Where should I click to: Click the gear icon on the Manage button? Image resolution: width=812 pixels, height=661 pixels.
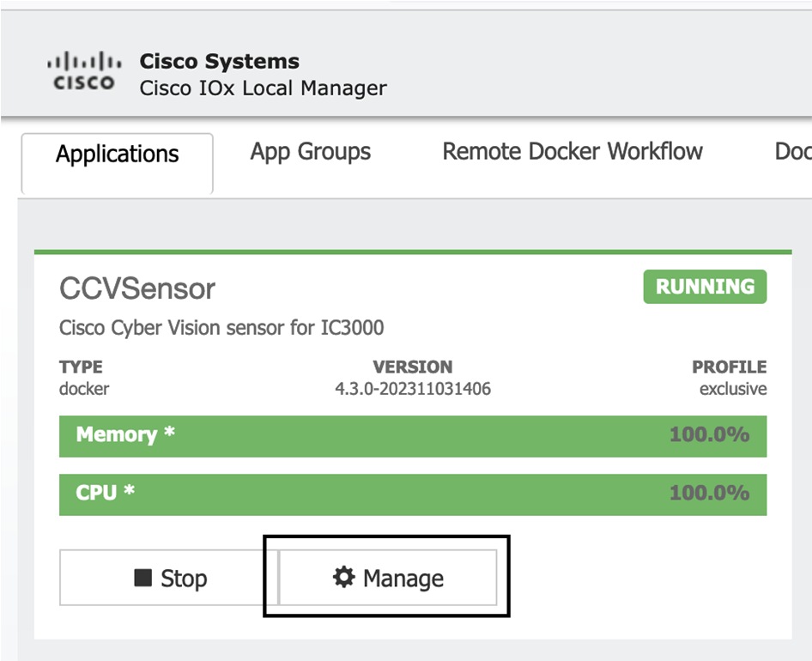coord(343,578)
